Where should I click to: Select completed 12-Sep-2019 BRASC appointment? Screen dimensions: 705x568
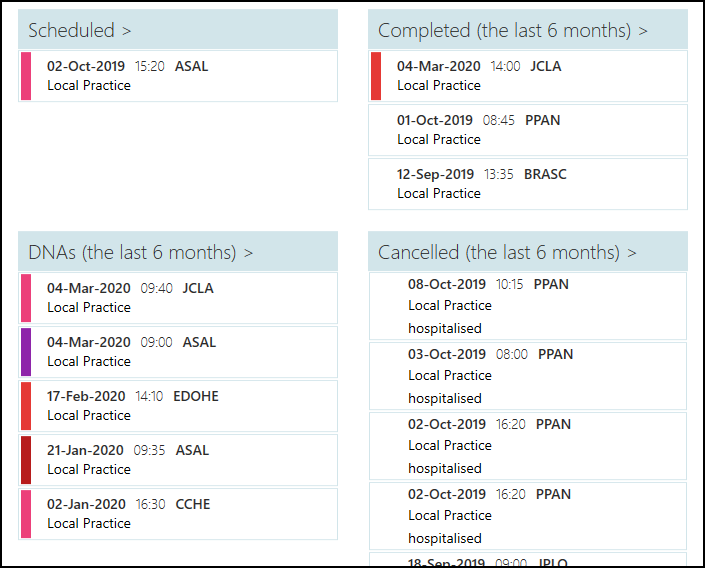click(x=528, y=184)
